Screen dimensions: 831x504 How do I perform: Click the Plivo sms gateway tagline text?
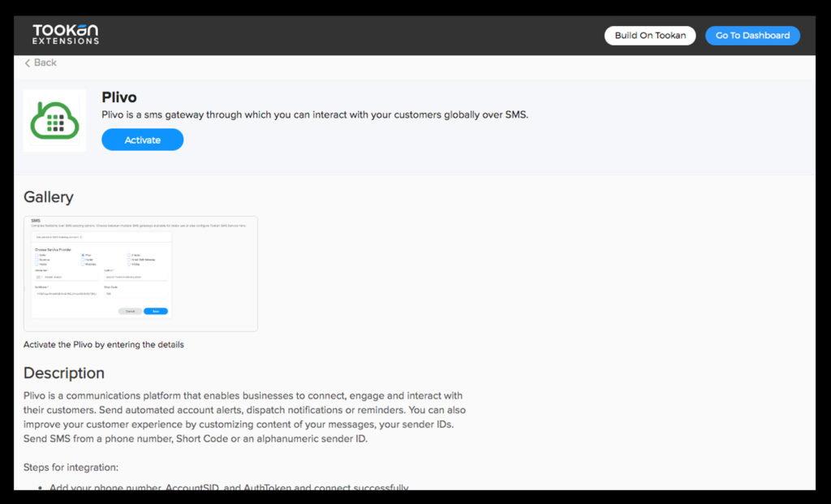315,114
